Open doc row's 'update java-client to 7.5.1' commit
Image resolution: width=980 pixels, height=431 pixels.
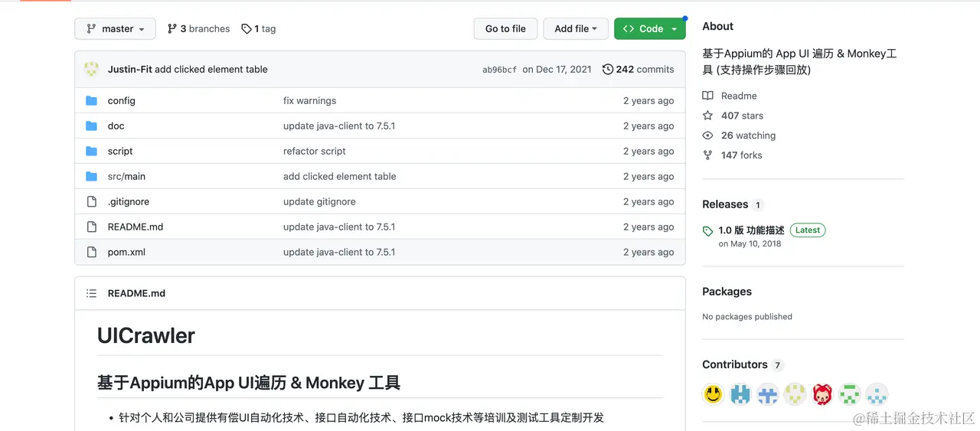[x=339, y=126]
